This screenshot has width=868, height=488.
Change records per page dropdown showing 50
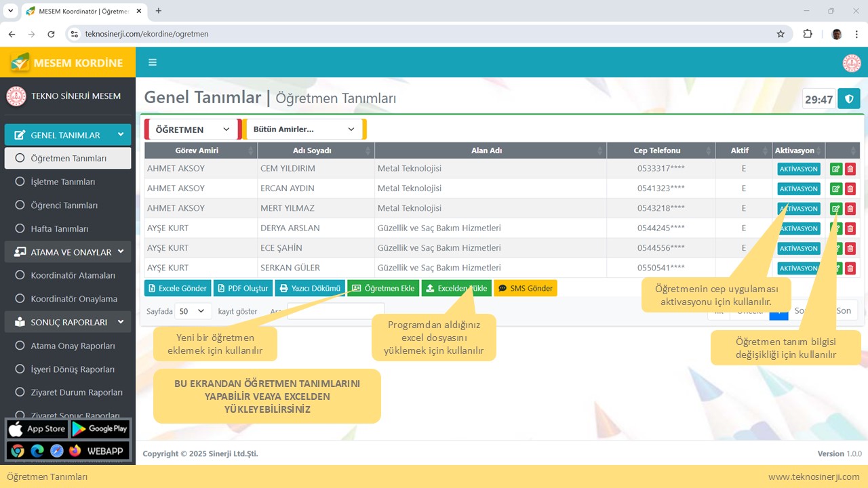(x=193, y=311)
